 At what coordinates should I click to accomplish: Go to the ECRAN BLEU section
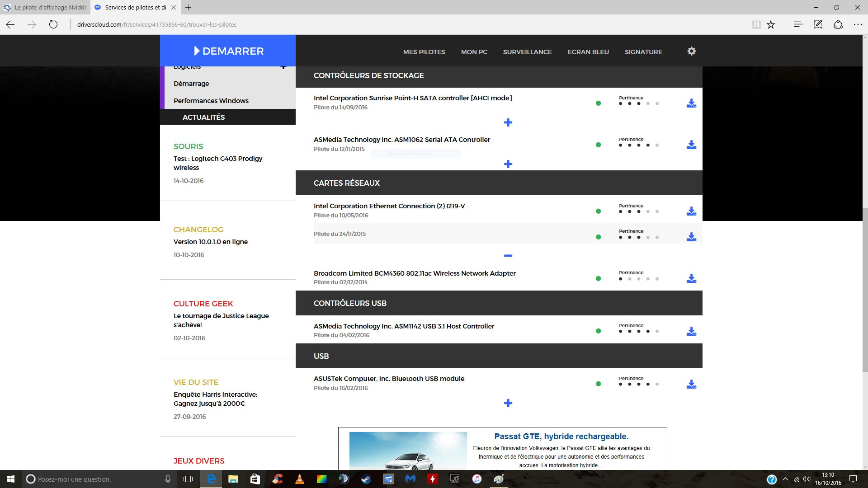point(588,52)
